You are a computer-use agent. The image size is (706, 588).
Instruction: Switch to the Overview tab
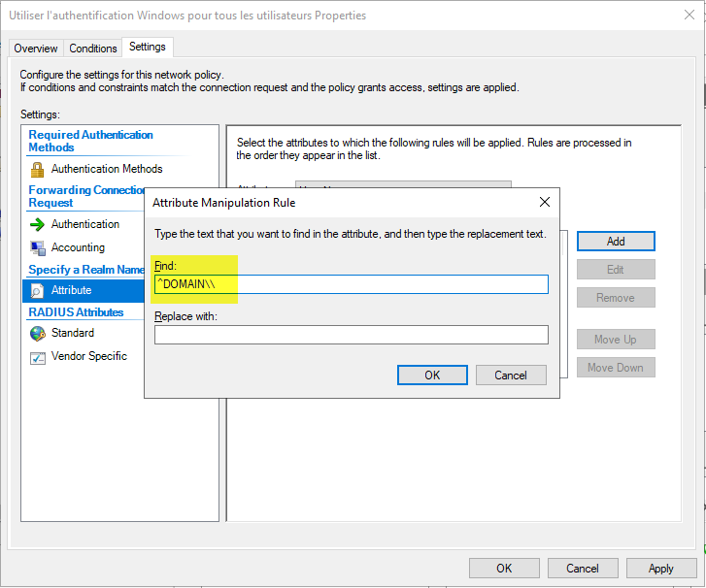tap(36, 49)
